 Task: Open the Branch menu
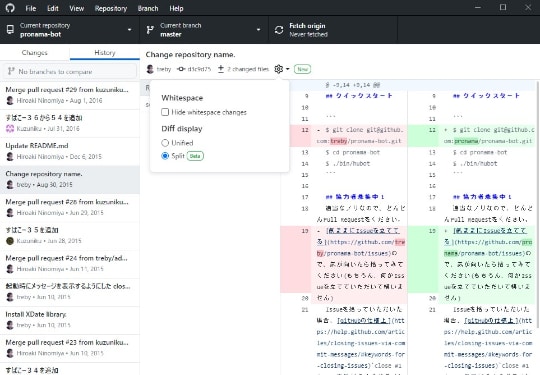[148, 8]
